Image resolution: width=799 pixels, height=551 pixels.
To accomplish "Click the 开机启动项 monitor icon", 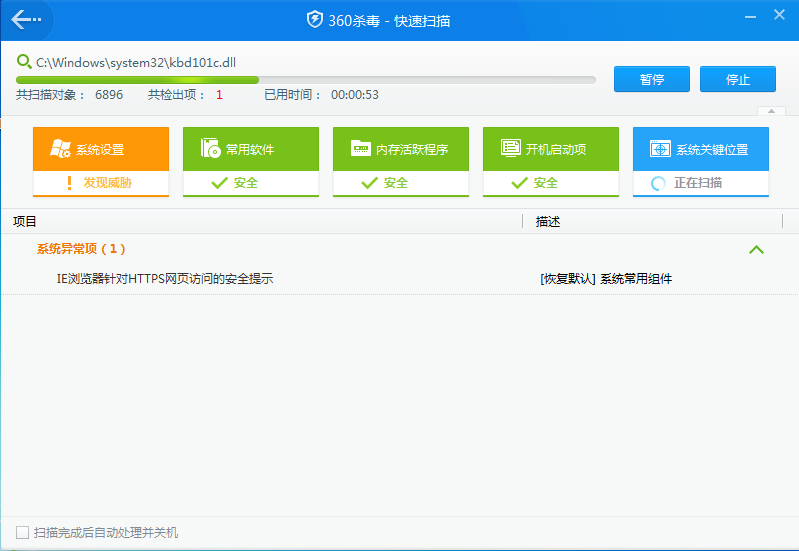I will click(x=510, y=149).
